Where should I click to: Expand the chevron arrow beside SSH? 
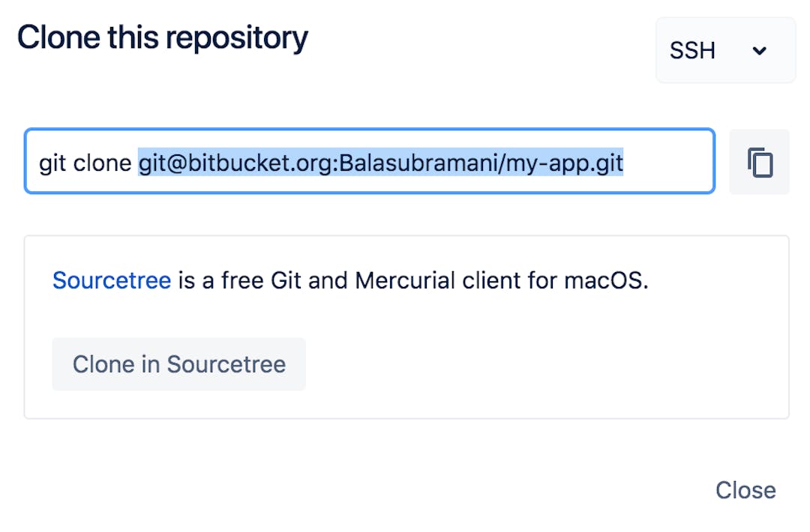point(760,51)
